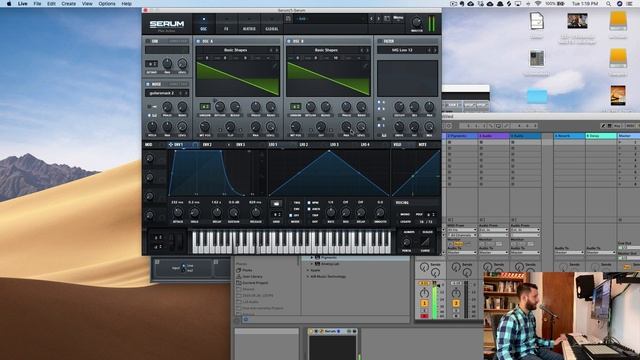The height and width of the screenshot is (360, 640).
Task: Go to previous preset with left arrow
Action: [x=371, y=18]
